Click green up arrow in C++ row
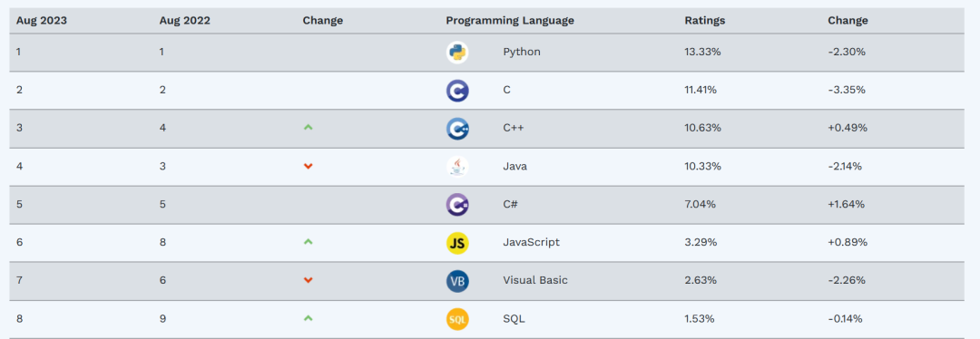The height and width of the screenshot is (339, 980). (x=308, y=128)
